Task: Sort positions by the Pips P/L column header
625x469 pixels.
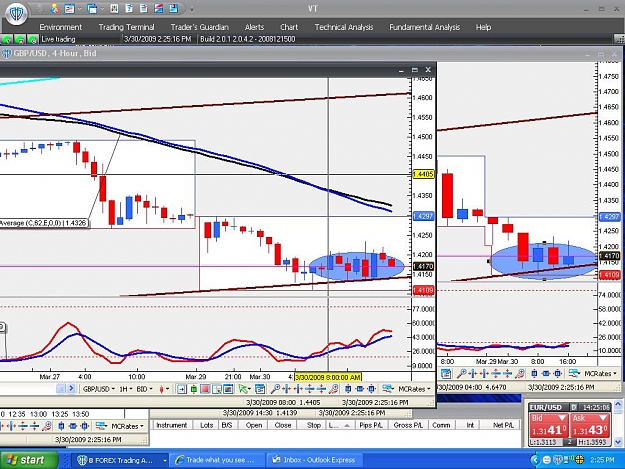Action: coord(371,425)
